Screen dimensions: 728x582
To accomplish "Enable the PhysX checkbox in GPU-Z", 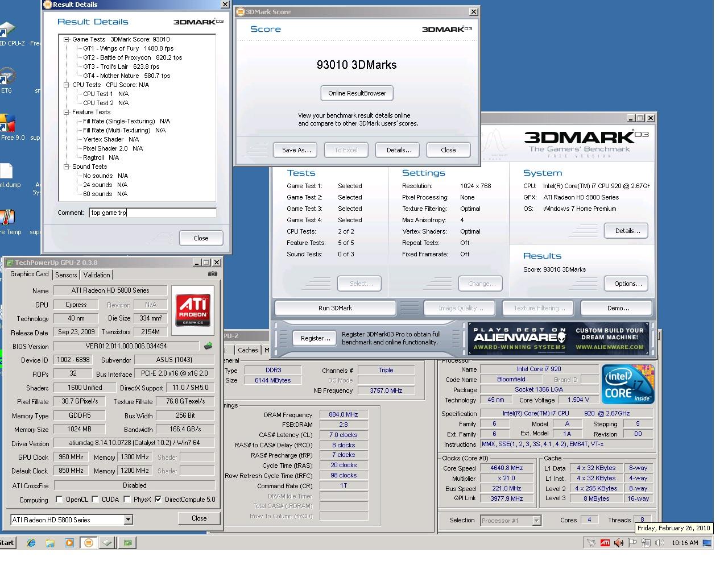I will point(127,500).
